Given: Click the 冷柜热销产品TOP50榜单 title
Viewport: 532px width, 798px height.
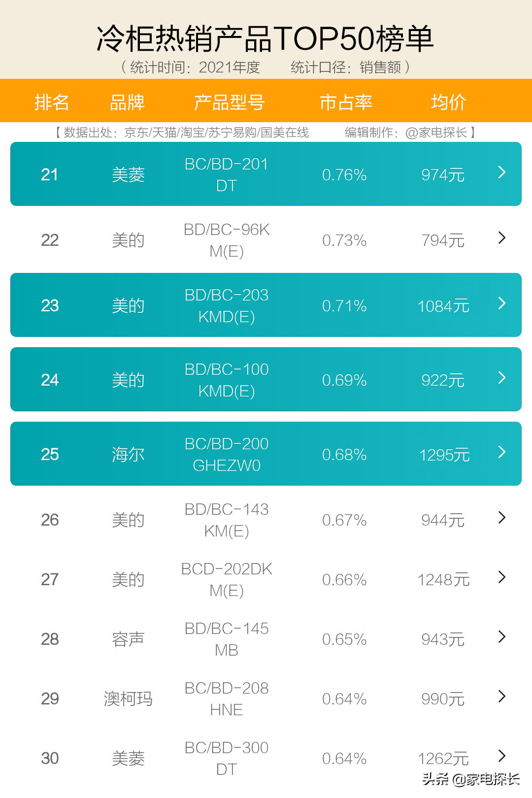Looking at the screenshot, I should (x=265, y=38).
